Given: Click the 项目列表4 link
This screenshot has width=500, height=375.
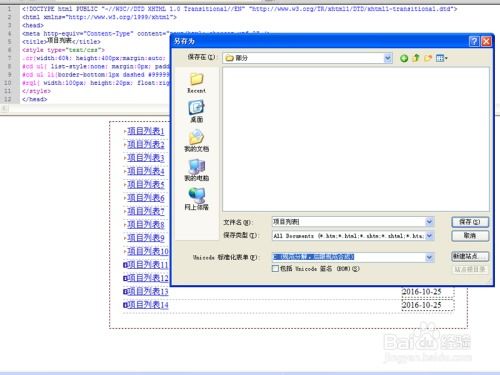Looking at the screenshot, I should [146, 171].
